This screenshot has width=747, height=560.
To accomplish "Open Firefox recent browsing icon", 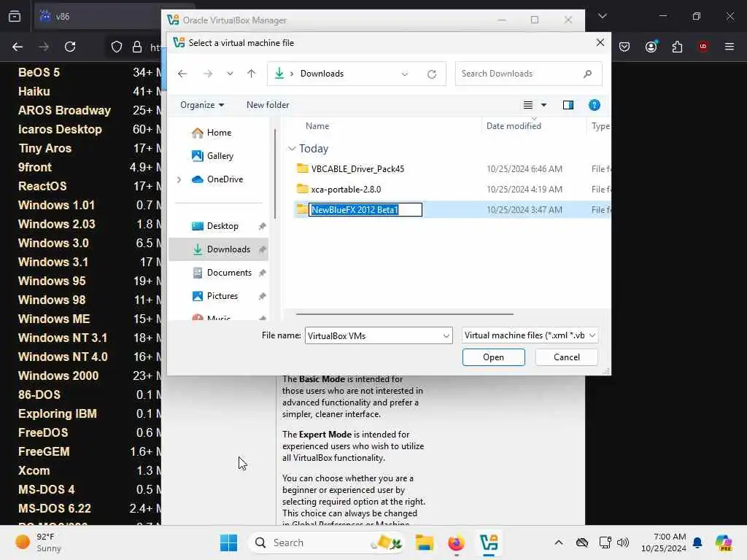I will [x=15, y=16].
